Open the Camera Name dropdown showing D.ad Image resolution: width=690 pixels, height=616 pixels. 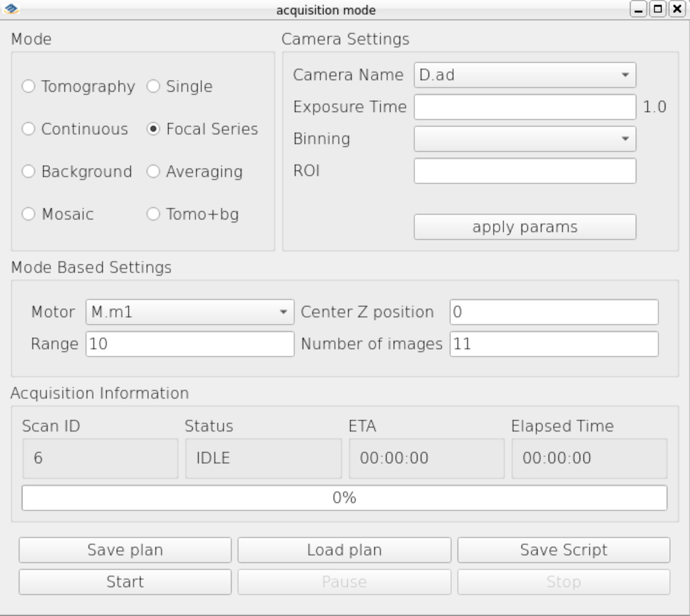click(x=525, y=75)
